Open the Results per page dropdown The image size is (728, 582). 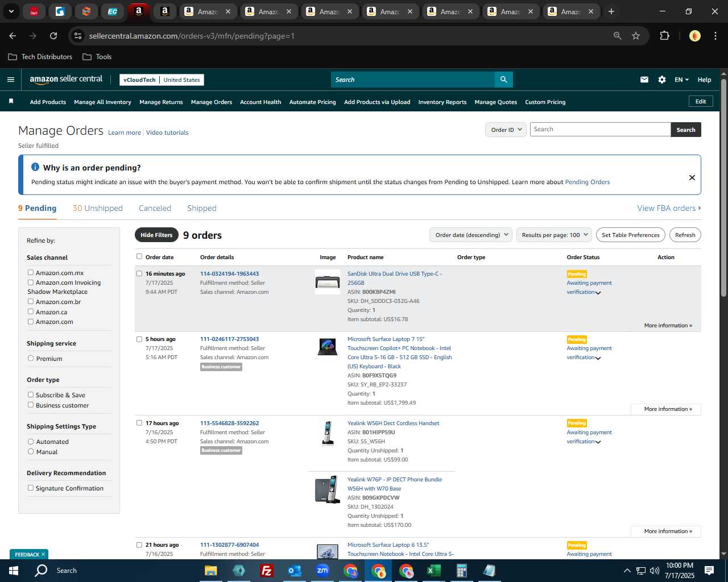pos(554,235)
